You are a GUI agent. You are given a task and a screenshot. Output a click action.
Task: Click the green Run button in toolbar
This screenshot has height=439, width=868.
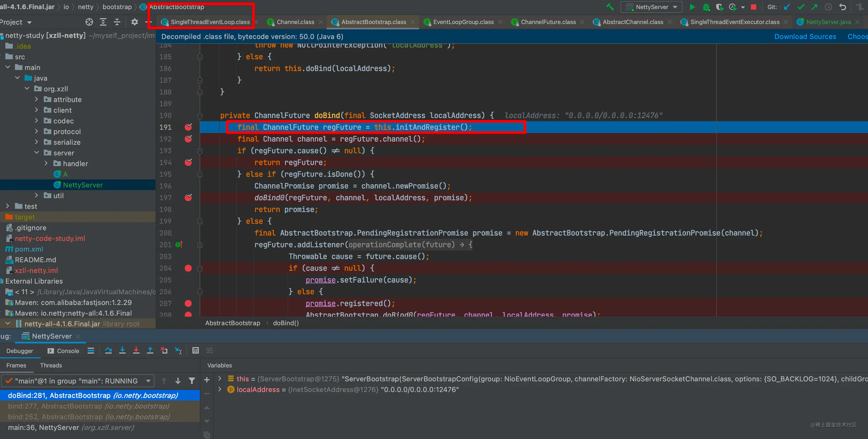coord(692,7)
